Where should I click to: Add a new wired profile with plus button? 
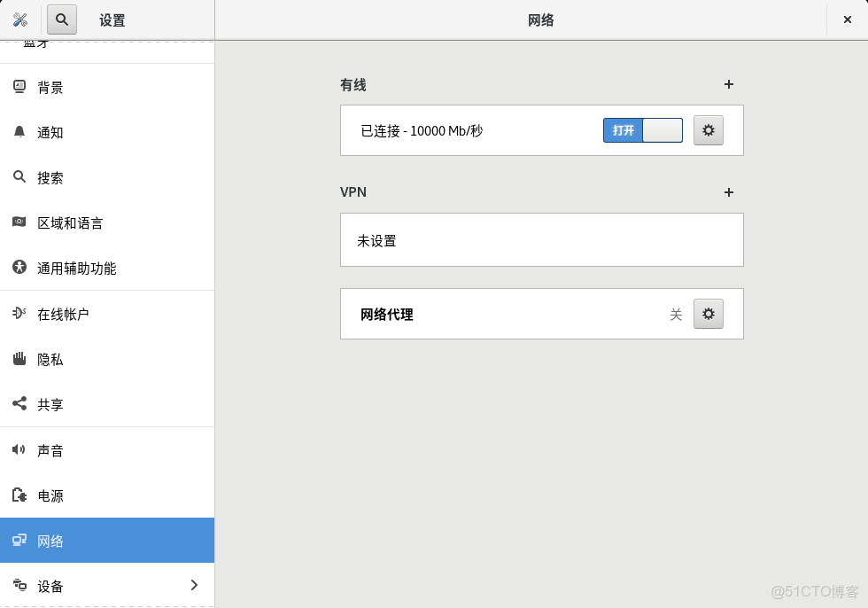coord(729,84)
